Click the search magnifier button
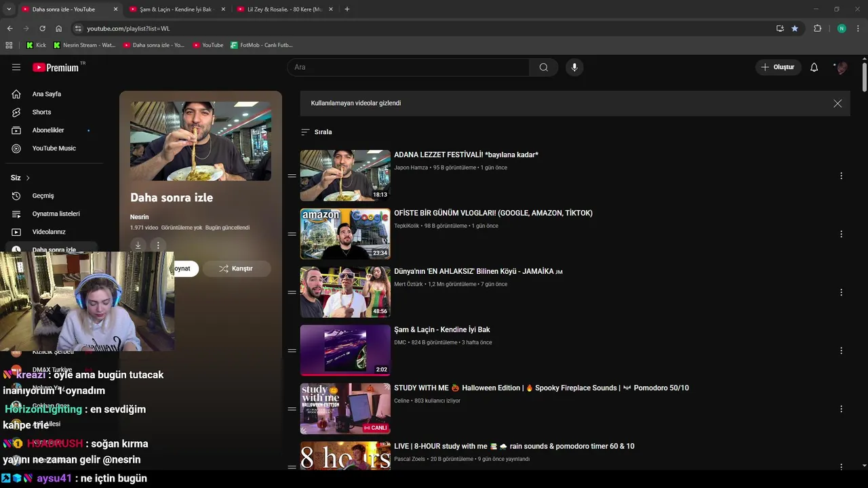The height and width of the screenshot is (488, 868). [544, 67]
